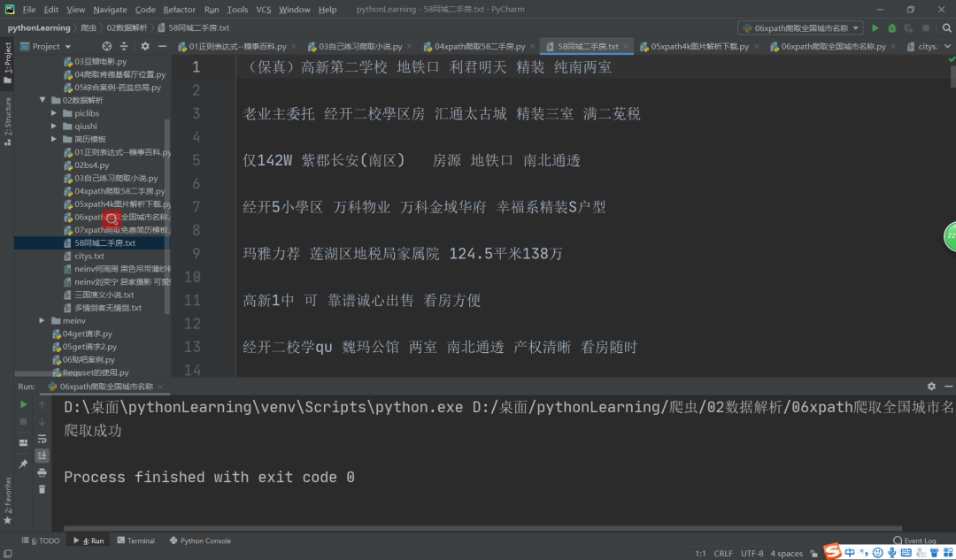Toggle soft-wrap in the Run console
956x560 pixels.
[x=42, y=440]
